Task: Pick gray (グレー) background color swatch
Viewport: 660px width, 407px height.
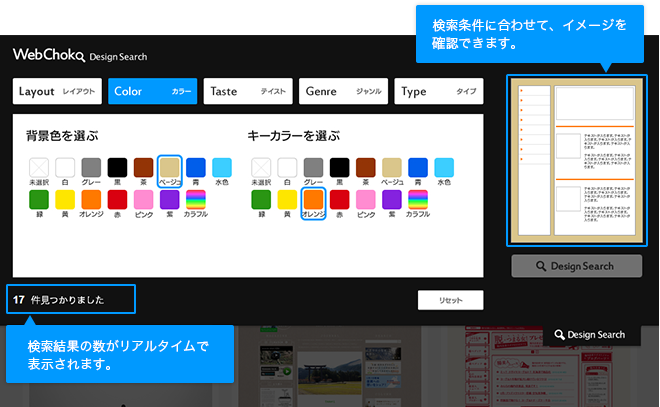Action: tap(91, 167)
